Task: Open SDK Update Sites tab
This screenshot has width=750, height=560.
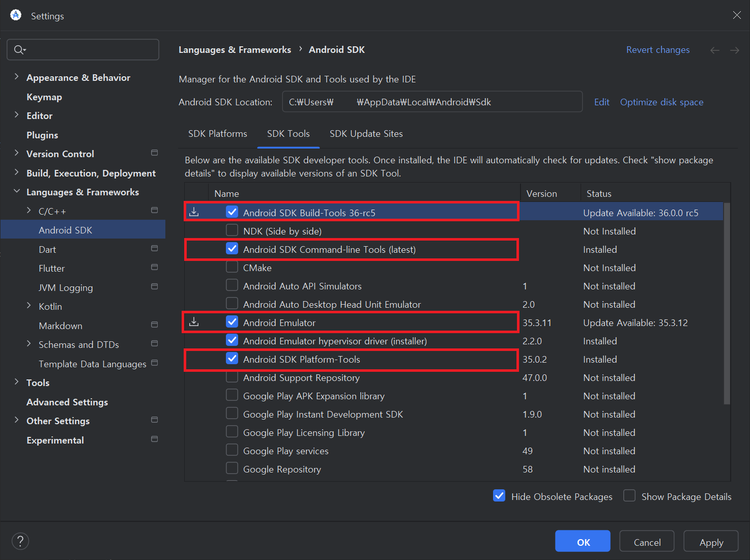Action: pos(366,134)
